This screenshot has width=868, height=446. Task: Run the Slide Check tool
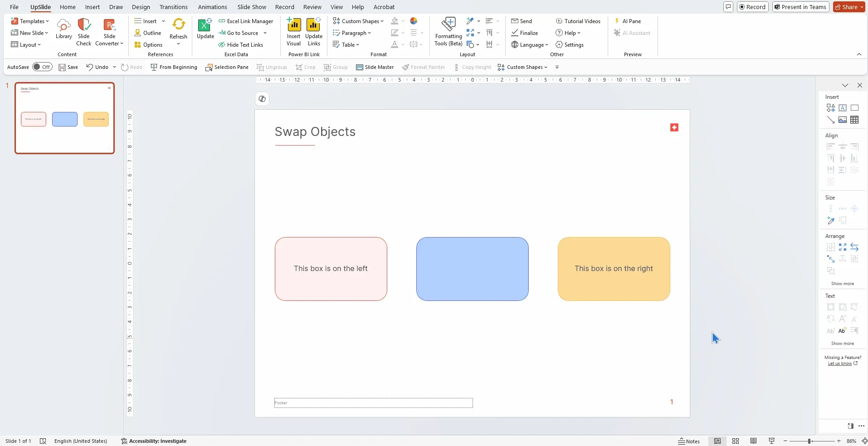[83, 32]
